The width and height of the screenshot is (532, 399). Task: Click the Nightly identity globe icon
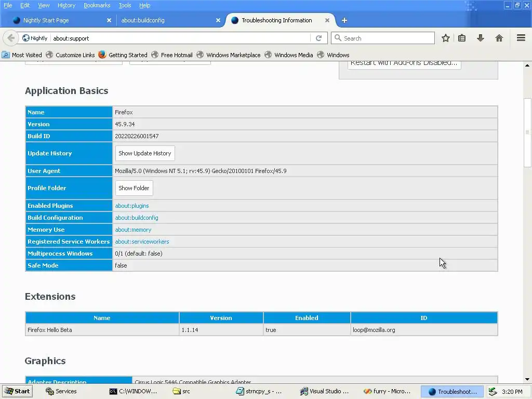[x=26, y=38]
